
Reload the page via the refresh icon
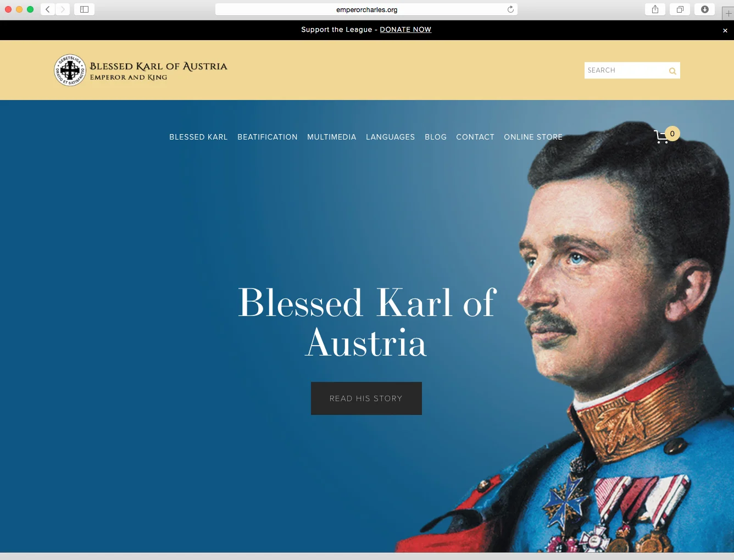pos(510,9)
